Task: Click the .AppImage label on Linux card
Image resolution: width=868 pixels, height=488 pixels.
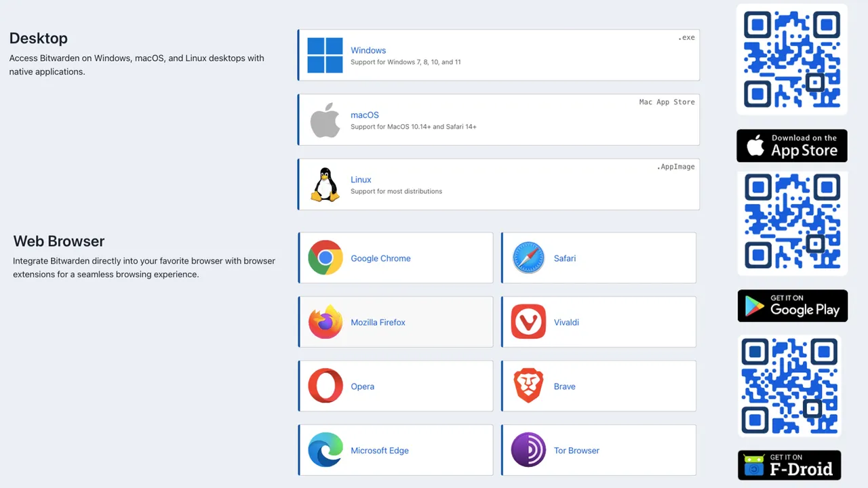Action: (675, 166)
